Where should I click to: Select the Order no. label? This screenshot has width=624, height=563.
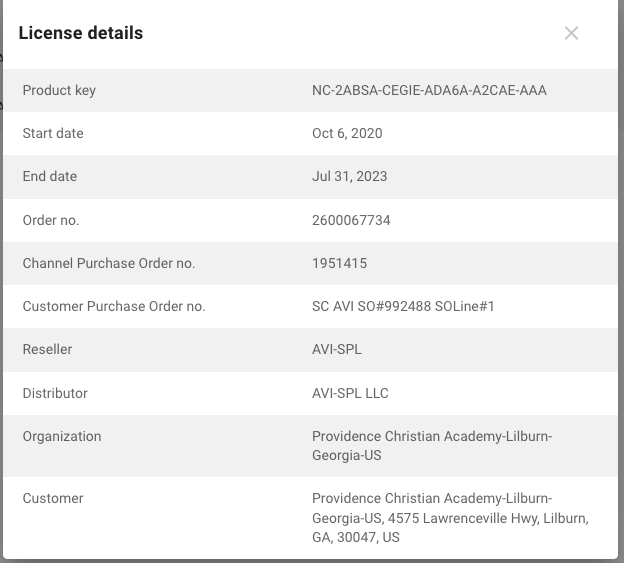pos(51,220)
